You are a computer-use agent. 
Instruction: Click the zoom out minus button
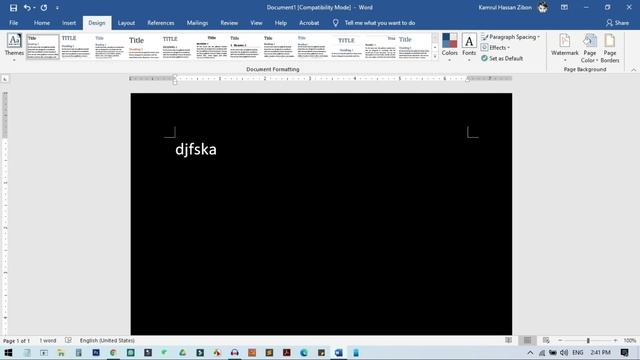pyautogui.click(x=560, y=340)
